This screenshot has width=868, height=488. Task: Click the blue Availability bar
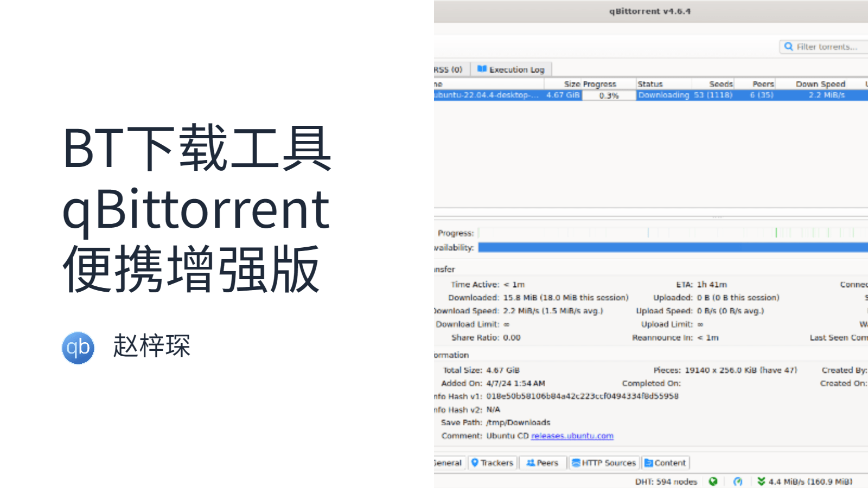point(673,248)
